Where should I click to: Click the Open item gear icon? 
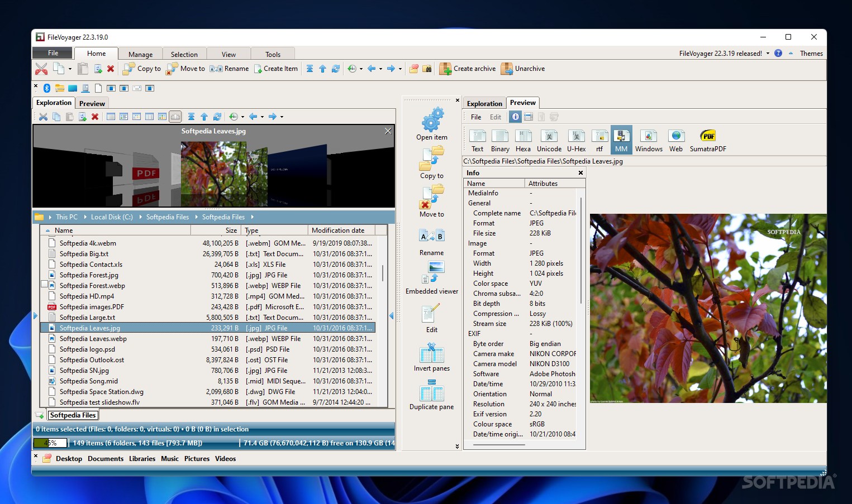coord(432,119)
